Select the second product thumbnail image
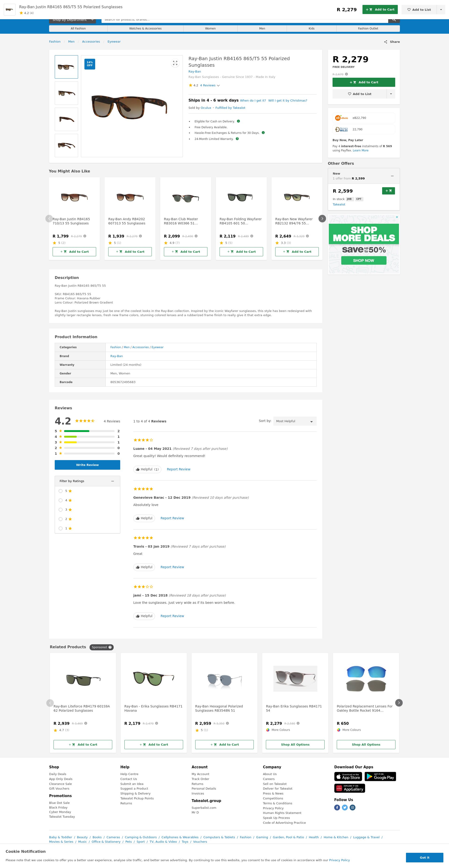The image size is (449, 868). (x=66, y=93)
